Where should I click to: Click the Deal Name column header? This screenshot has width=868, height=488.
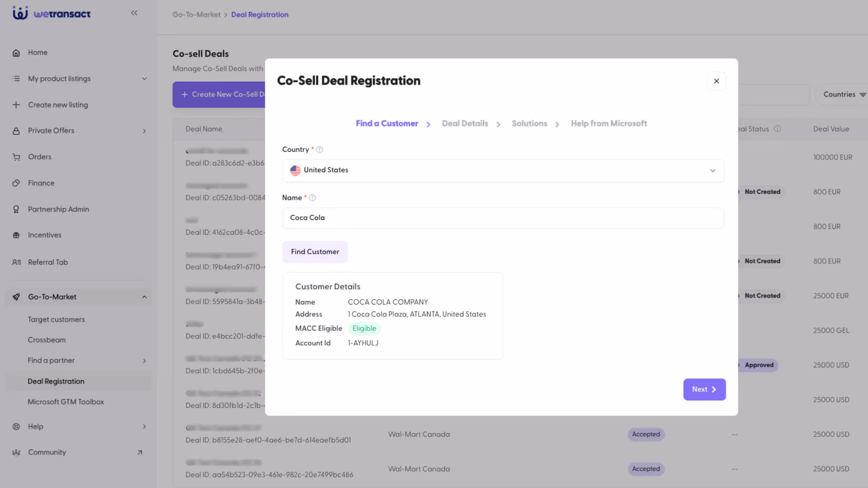point(204,129)
